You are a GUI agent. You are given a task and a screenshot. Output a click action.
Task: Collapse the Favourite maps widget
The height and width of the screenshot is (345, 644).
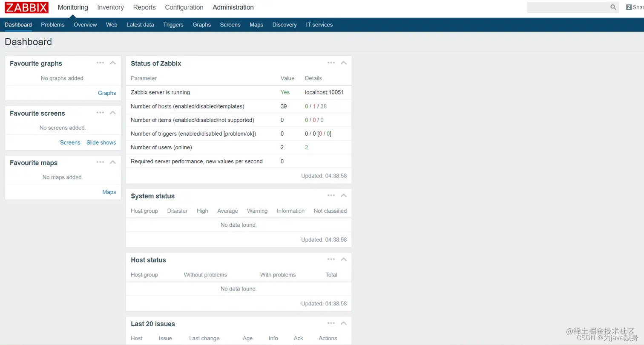tap(113, 162)
